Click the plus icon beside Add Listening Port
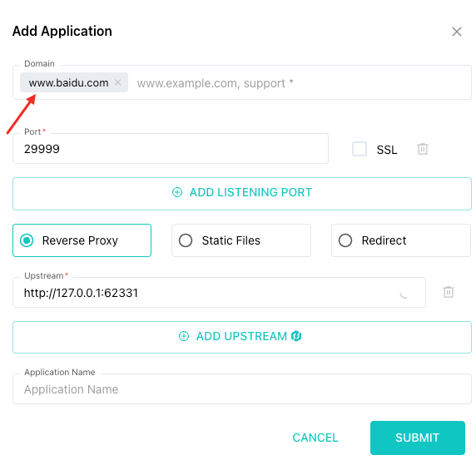The height and width of the screenshot is (465, 476). click(x=177, y=192)
